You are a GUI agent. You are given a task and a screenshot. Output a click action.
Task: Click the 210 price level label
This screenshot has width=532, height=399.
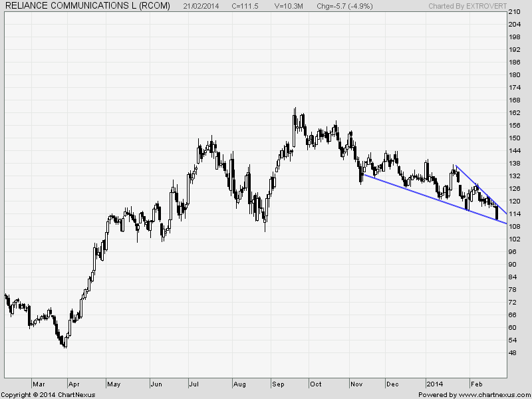(x=515, y=12)
